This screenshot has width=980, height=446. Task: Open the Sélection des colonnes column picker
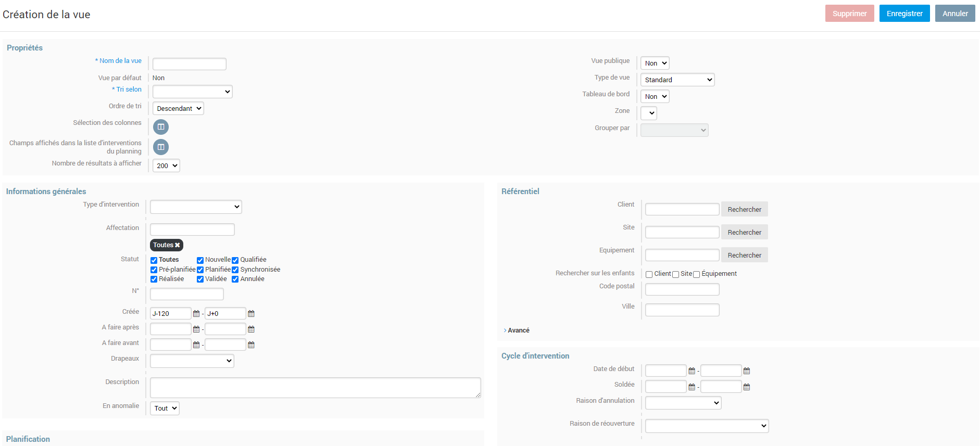point(161,127)
